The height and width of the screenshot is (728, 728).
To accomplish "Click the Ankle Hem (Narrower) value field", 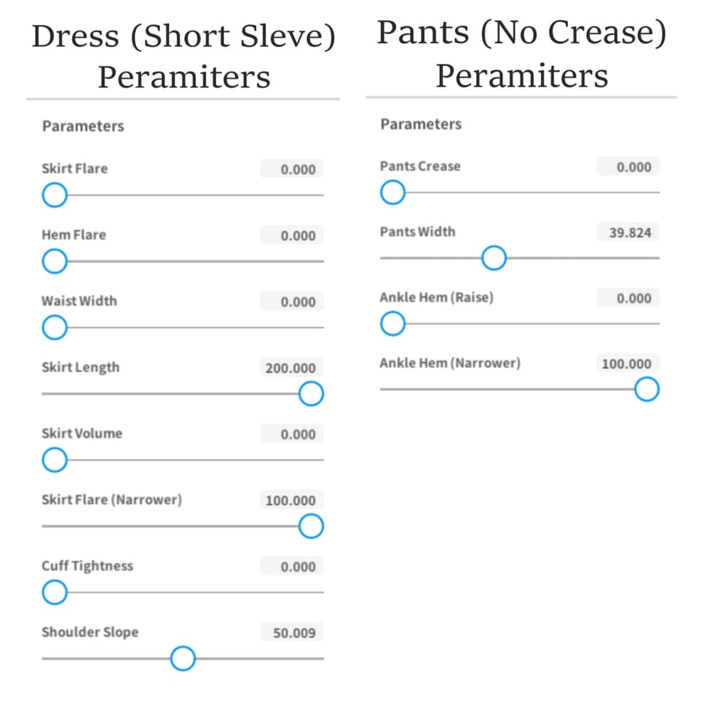I will pyautogui.click(x=628, y=364).
